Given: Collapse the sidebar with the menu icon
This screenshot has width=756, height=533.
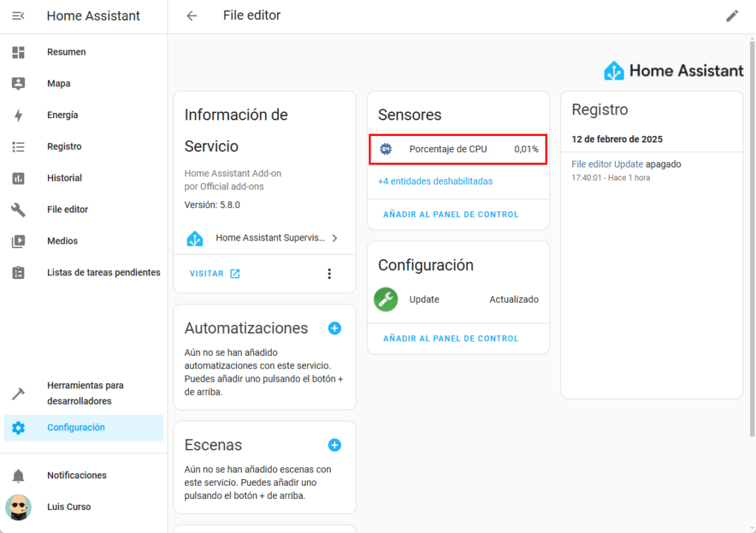Looking at the screenshot, I should click(18, 16).
